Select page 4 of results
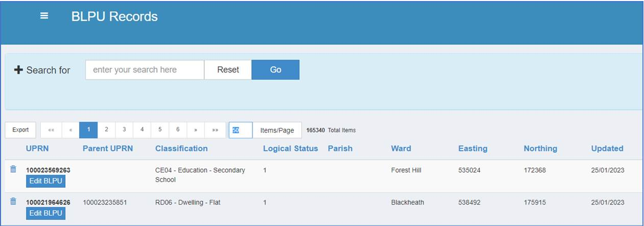The image size is (644, 226). tap(142, 130)
